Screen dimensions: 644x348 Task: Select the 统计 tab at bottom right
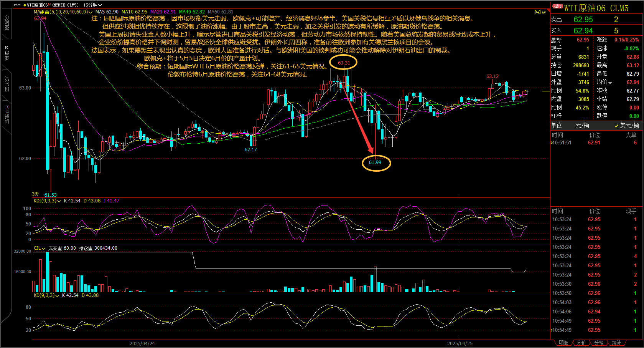[x=616, y=343]
